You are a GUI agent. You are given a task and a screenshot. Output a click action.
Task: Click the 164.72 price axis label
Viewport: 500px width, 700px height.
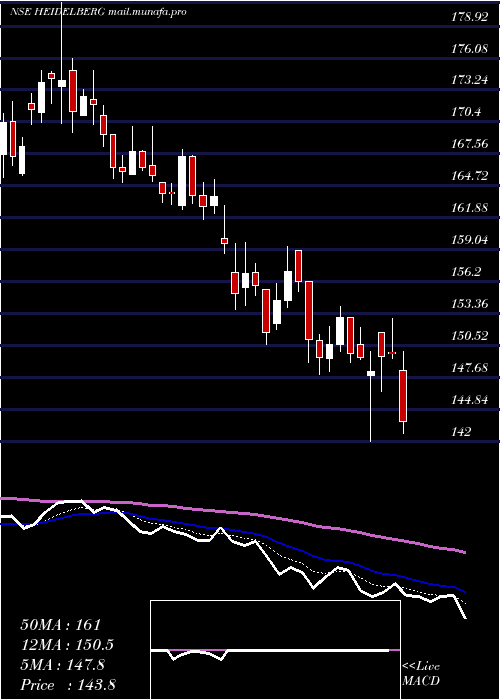tap(469, 176)
